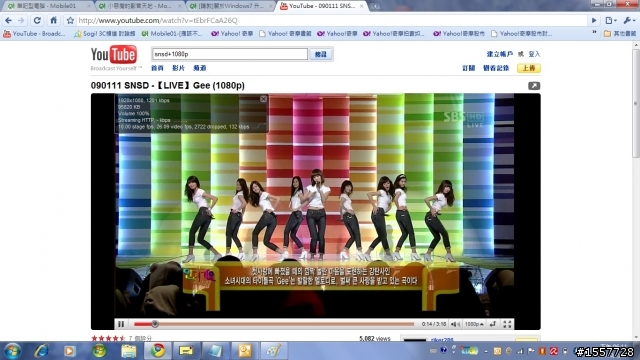
Task: Open the Mobile01 bookmark
Action: pyautogui.click(x=172, y=34)
